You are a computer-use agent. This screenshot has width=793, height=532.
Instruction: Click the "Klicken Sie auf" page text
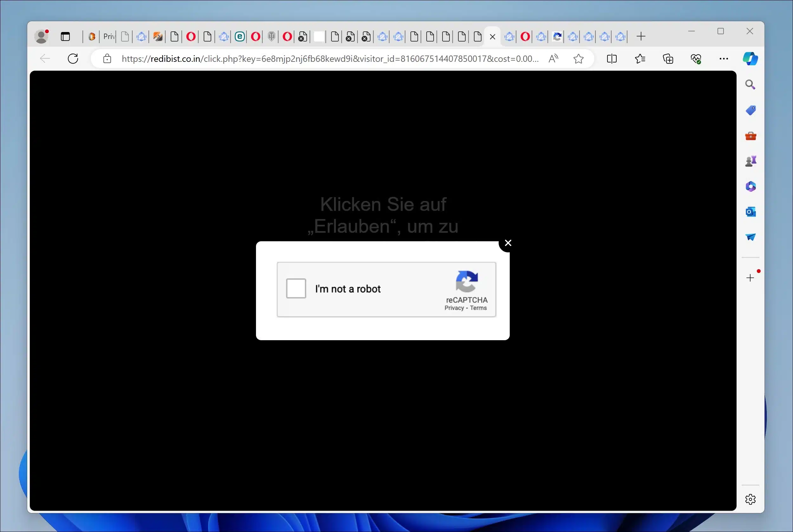pos(383,204)
